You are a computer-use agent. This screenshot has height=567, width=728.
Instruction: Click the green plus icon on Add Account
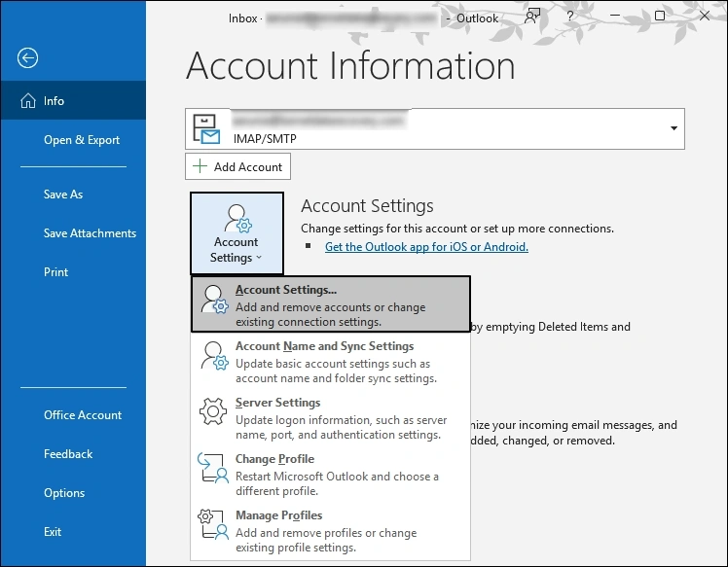(x=200, y=166)
